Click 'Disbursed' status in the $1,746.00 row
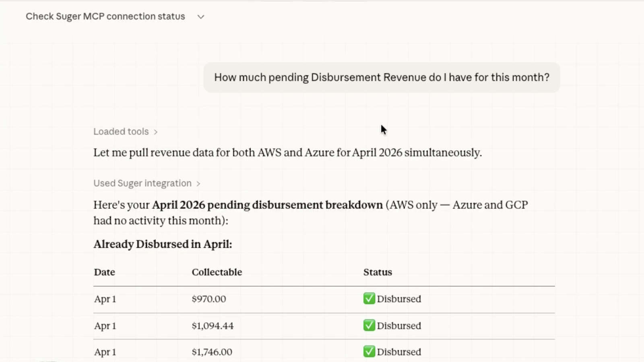The width and height of the screenshot is (644, 362). [399, 352]
